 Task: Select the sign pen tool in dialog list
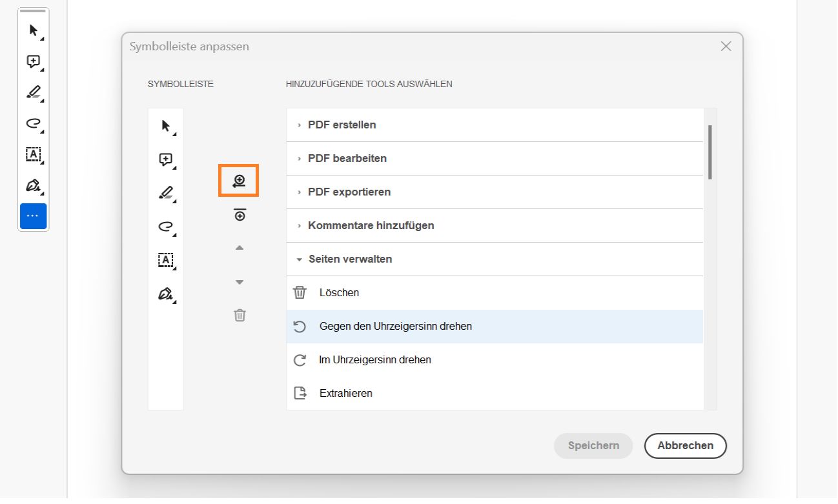point(166,294)
